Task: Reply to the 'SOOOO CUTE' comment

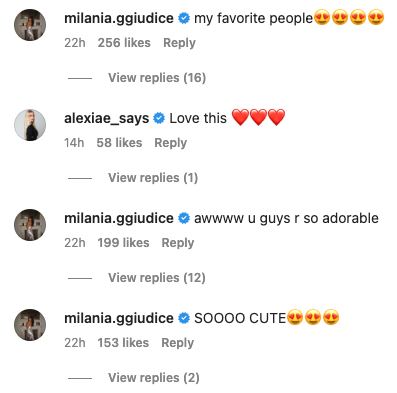Action: [x=178, y=343]
